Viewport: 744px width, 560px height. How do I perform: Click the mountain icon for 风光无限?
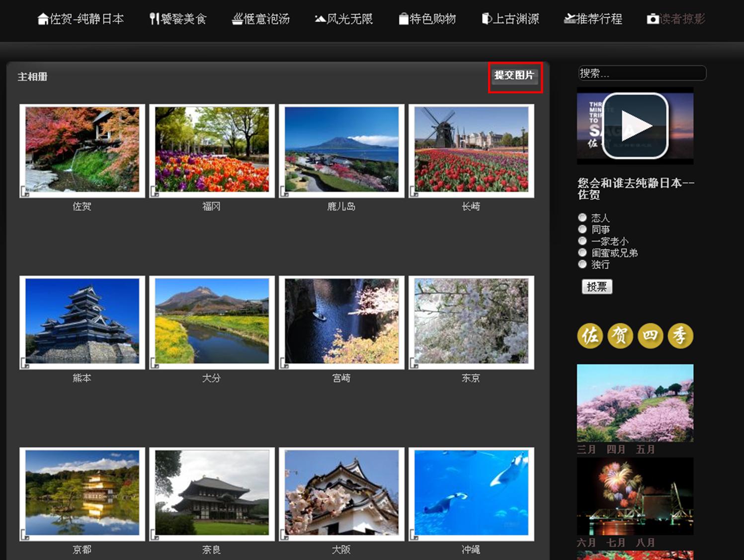320,19
